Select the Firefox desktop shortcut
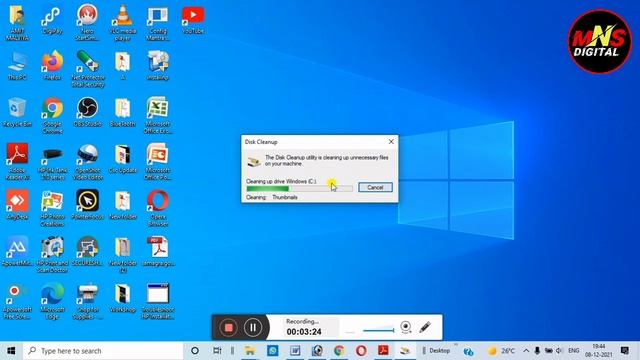The height and width of the screenshot is (360, 640). (52, 65)
